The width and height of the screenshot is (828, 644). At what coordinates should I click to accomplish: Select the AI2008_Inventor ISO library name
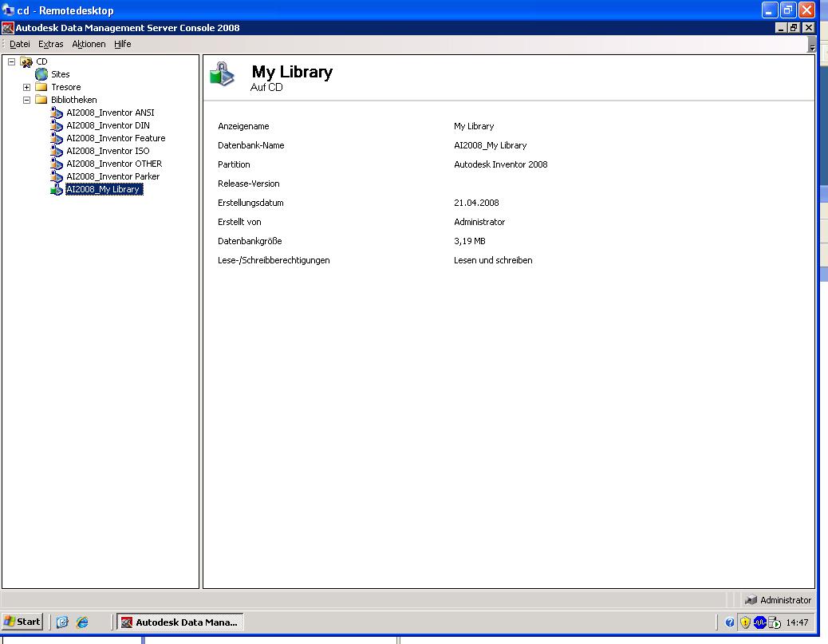point(108,151)
